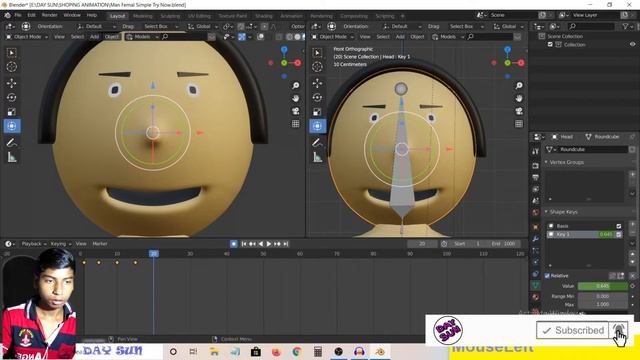
Task: Play animation in timeline
Action: (269, 244)
